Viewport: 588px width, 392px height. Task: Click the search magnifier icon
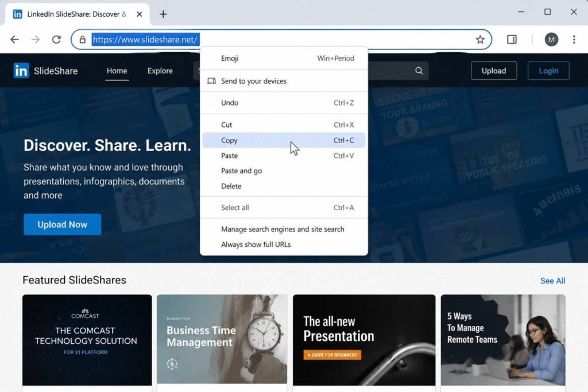pyautogui.click(x=419, y=71)
